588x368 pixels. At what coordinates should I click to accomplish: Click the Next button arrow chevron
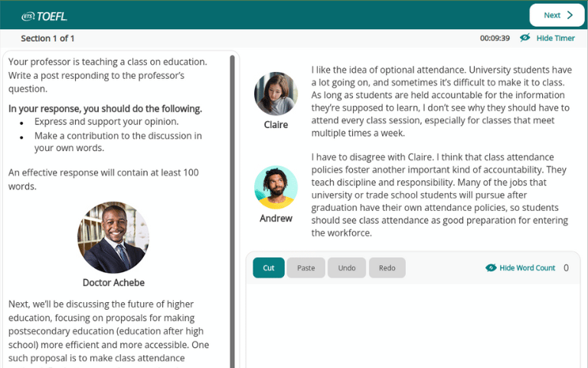point(570,15)
